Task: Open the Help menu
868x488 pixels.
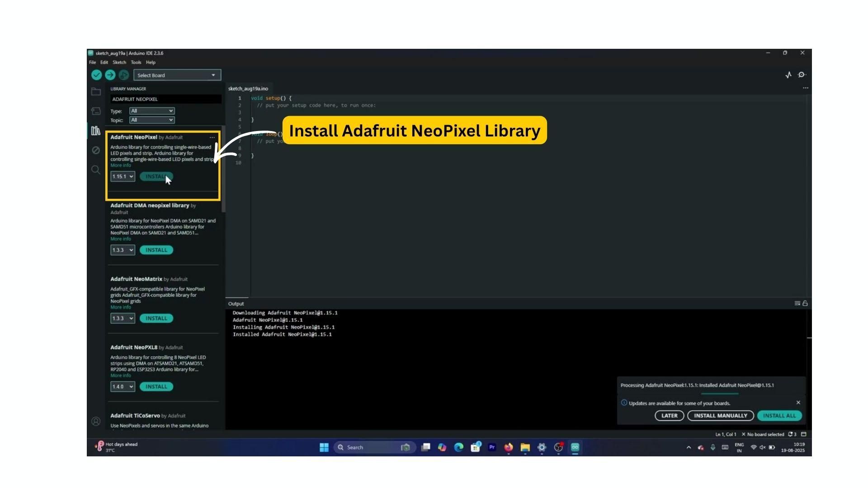Action: [x=151, y=62]
